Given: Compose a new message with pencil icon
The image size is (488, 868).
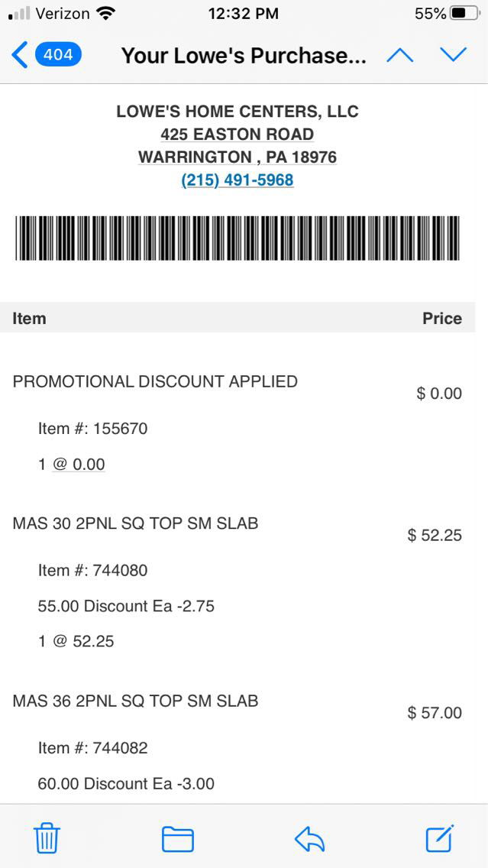Looking at the screenshot, I should [x=440, y=838].
